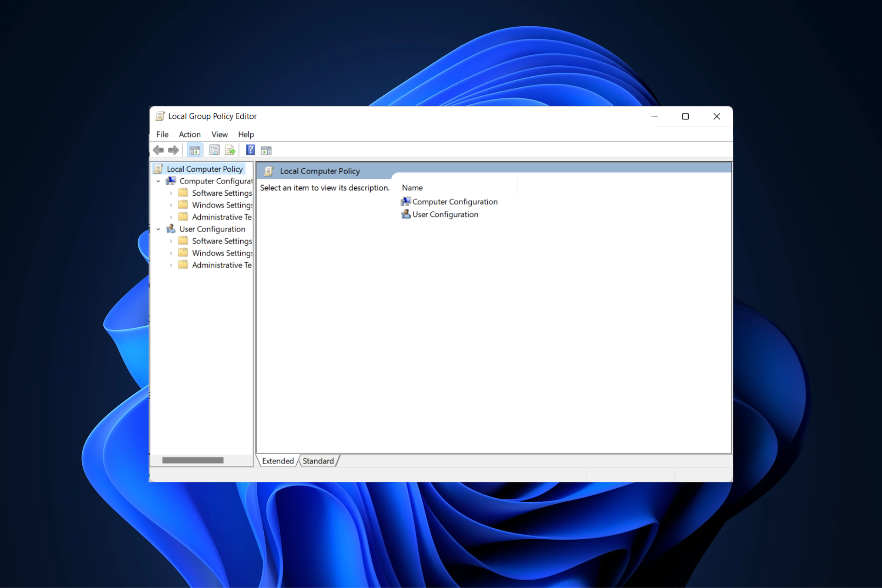Minimize the Local Group Policy Editor window
This screenshot has width=882, height=588.
[655, 116]
